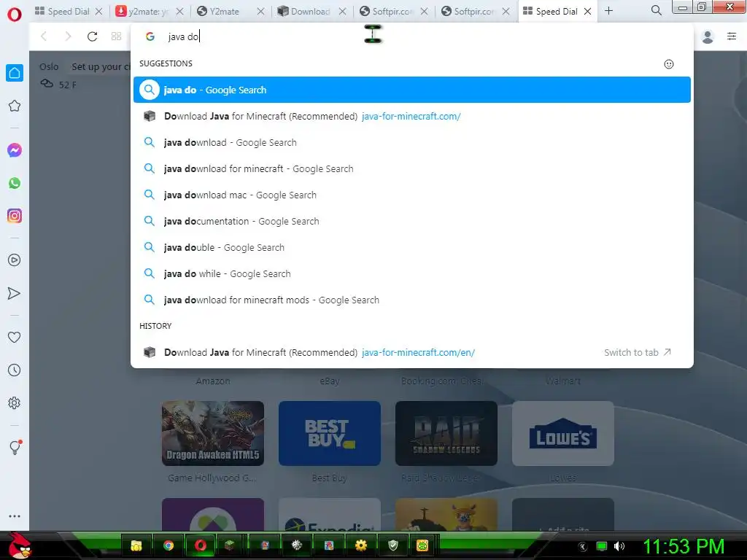
Task: Close the Download tab
Action: click(x=343, y=12)
